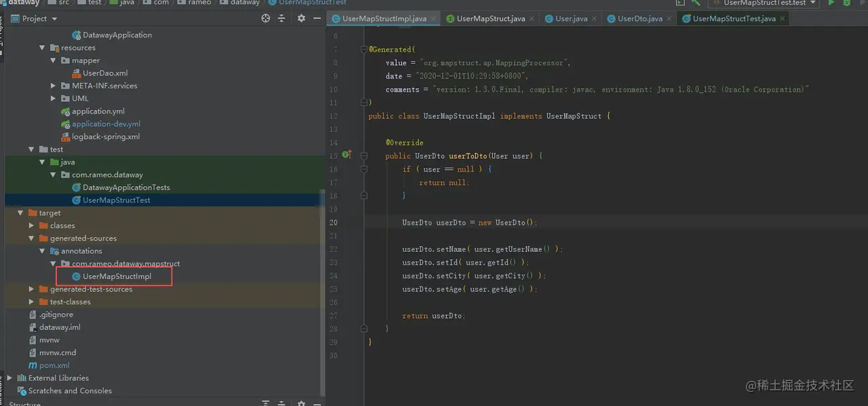The width and height of the screenshot is (868, 406).
Task: Collapse the generated-sources folder
Action: [32, 238]
